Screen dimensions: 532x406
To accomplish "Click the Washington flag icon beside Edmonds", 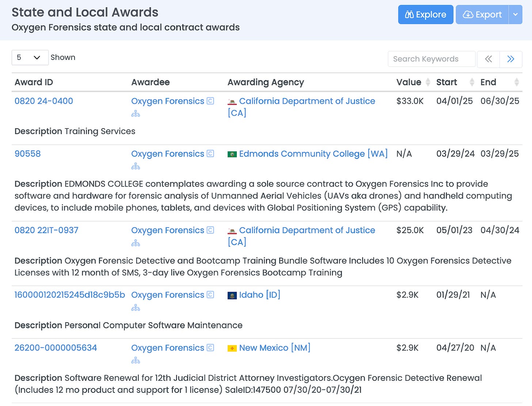I will click(232, 154).
